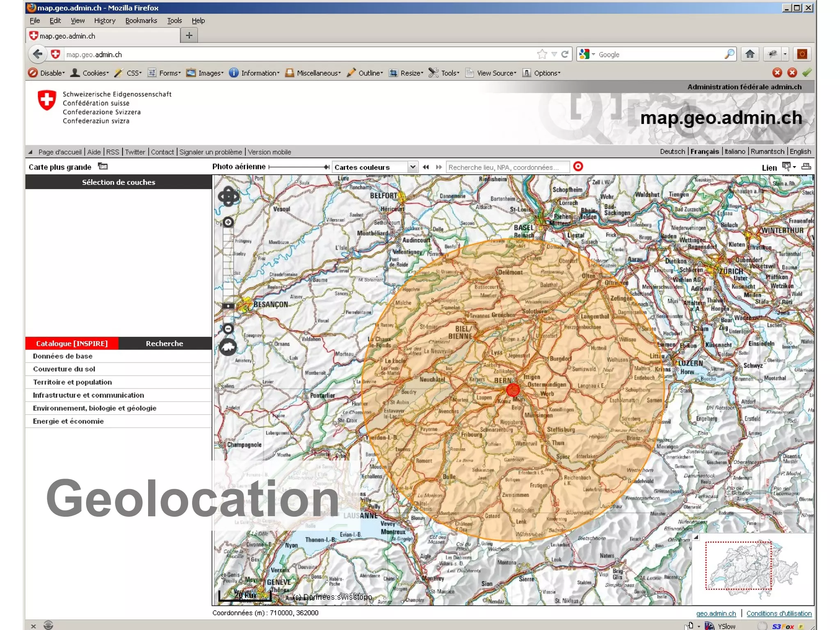This screenshot has width=840, height=630.
Task: Click the Firefox back button
Action: (38, 54)
